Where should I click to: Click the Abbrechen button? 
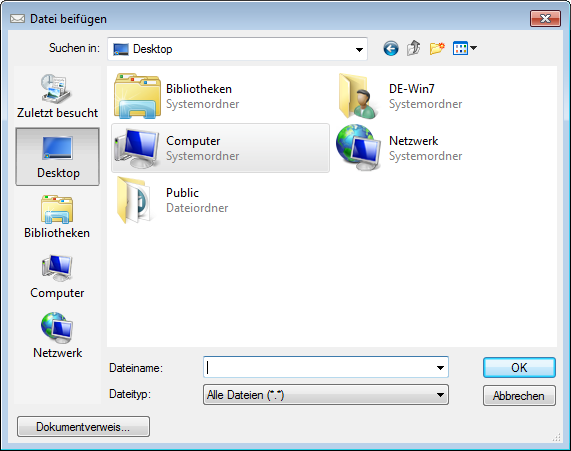(x=519, y=396)
